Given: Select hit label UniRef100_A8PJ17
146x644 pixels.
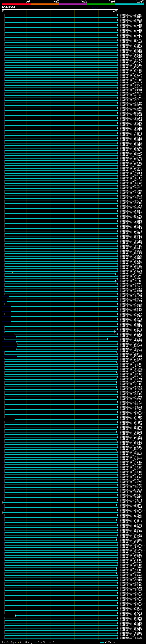Looking at the screenshot, I should point(131,376).
